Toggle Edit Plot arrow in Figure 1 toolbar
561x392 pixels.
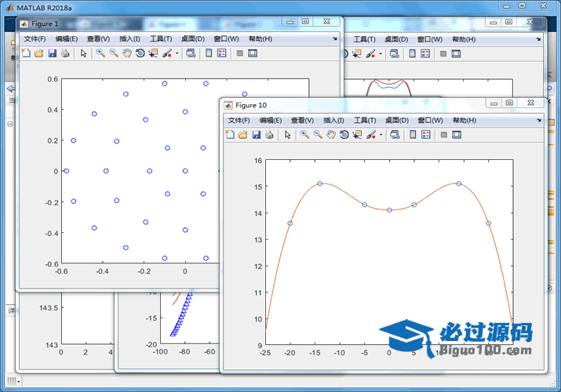83,53
